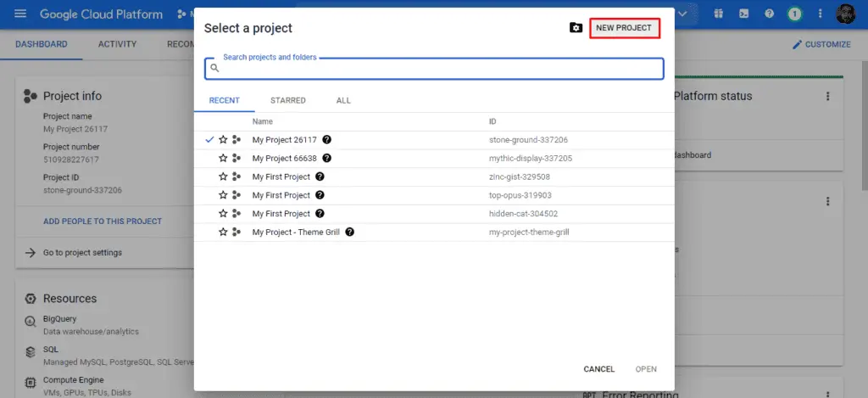Click project icon for My Project - Theme Grill
Viewport: 868px width, 398px height.
236,232
